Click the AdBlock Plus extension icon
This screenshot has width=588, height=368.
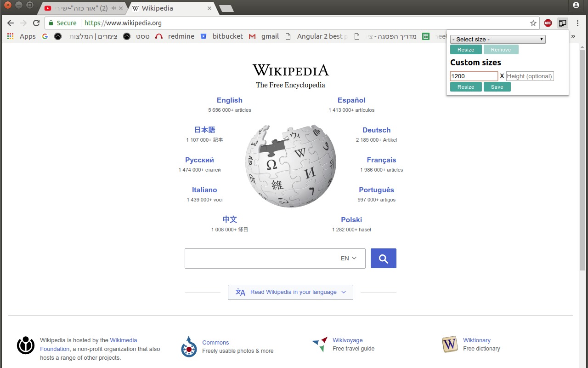(x=548, y=23)
